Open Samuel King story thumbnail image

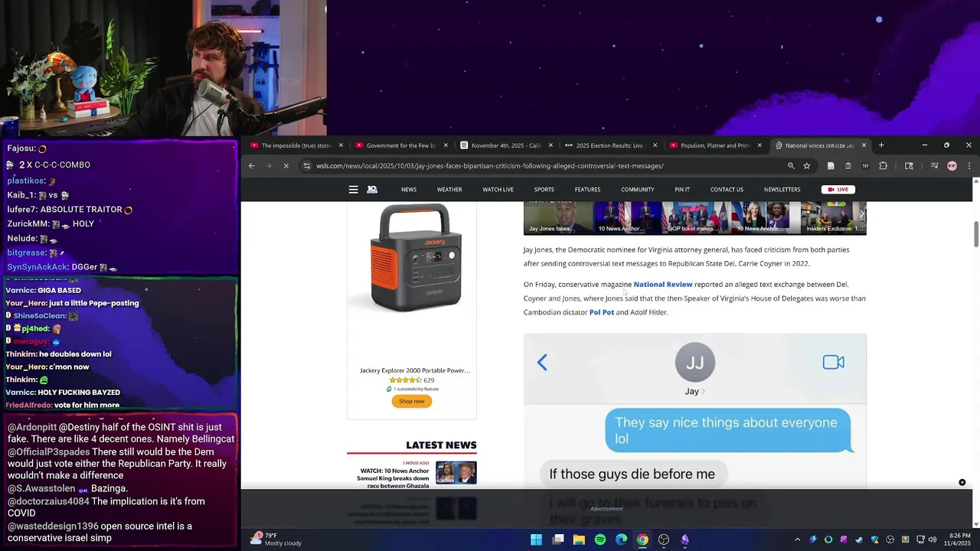tap(456, 473)
